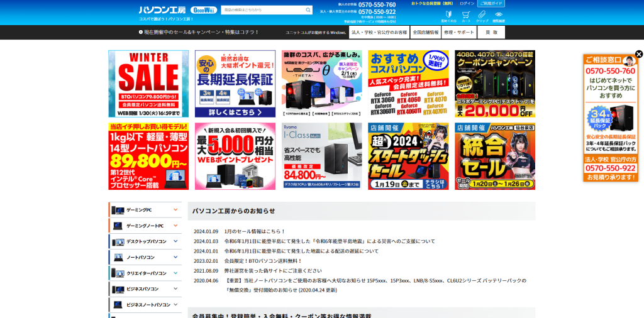
Task: Click the ログイン link
Action: 467,4
